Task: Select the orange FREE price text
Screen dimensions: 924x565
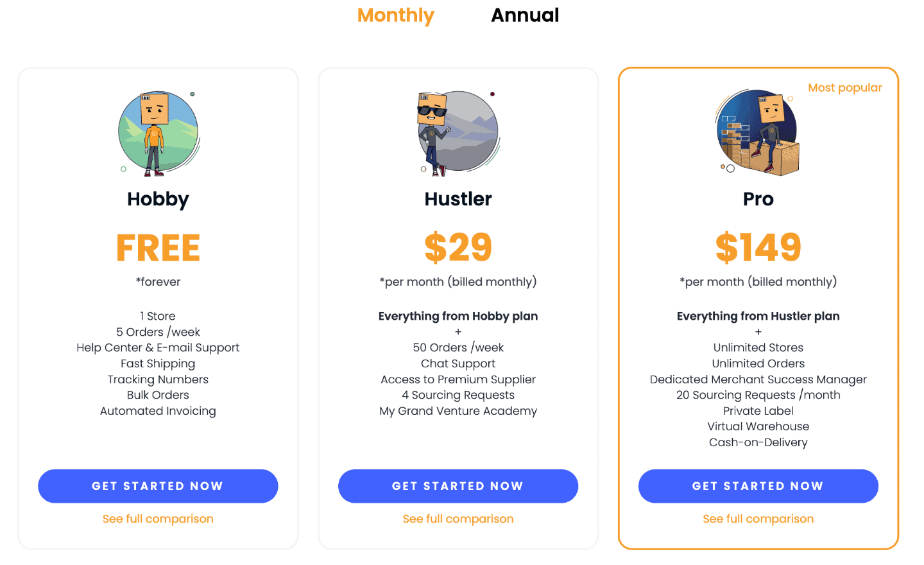Action: [x=158, y=248]
